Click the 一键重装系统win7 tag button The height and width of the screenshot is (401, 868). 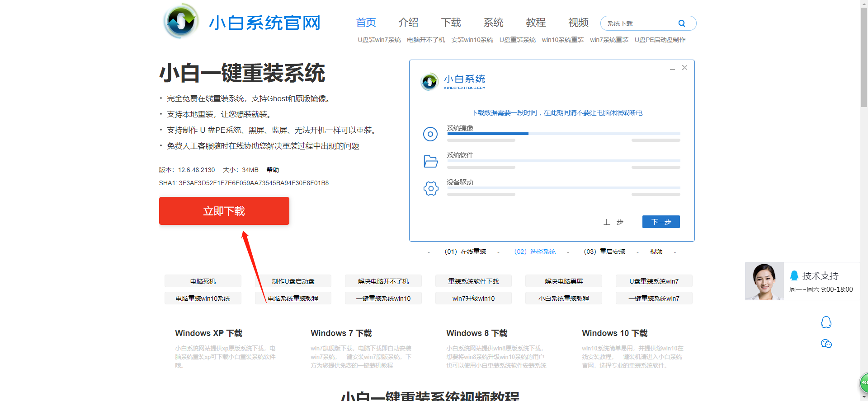coord(654,298)
